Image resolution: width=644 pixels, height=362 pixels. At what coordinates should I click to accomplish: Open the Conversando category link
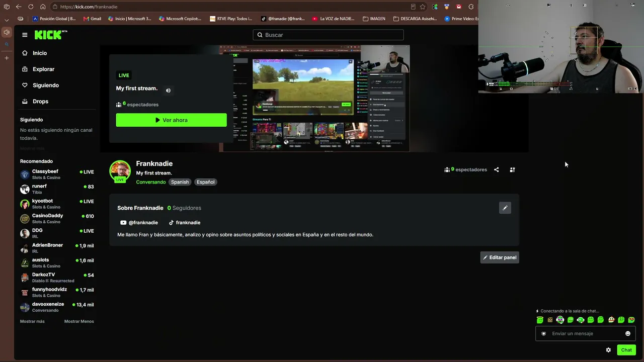point(150,182)
